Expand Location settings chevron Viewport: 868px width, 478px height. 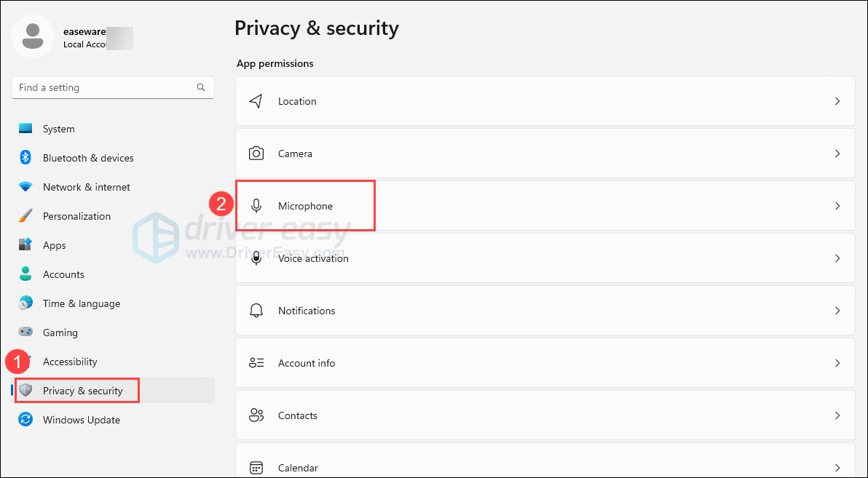(837, 101)
